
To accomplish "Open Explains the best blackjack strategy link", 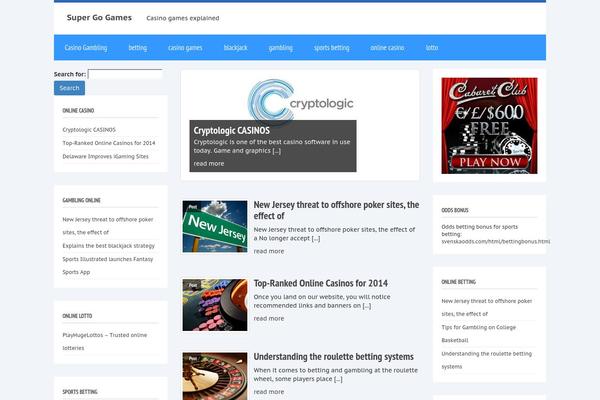I will [x=109, y=246].
